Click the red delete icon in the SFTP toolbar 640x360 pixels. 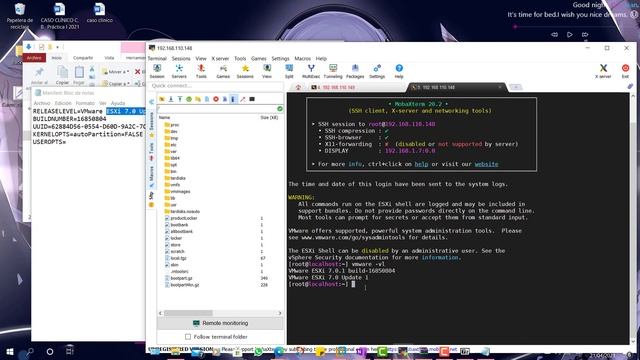[216, 99]
